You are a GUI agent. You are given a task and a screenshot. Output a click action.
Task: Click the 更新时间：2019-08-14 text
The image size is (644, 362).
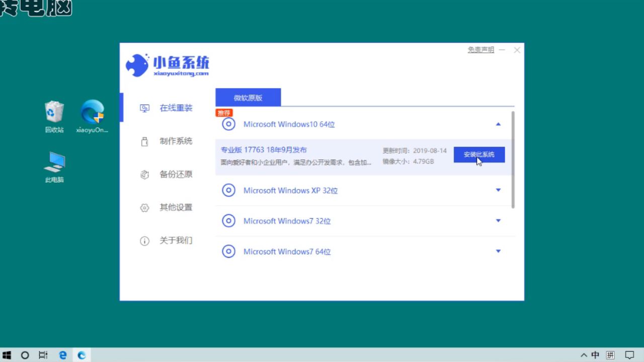415,150
